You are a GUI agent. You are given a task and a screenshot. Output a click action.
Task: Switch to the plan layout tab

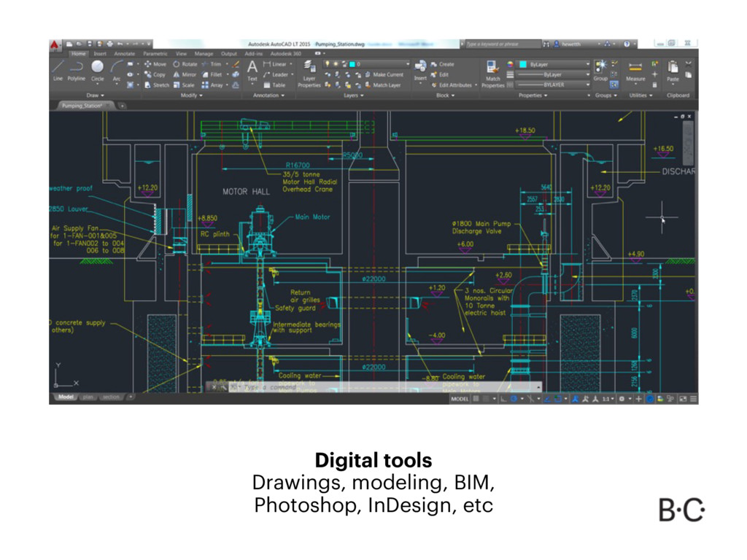(88, 397)
